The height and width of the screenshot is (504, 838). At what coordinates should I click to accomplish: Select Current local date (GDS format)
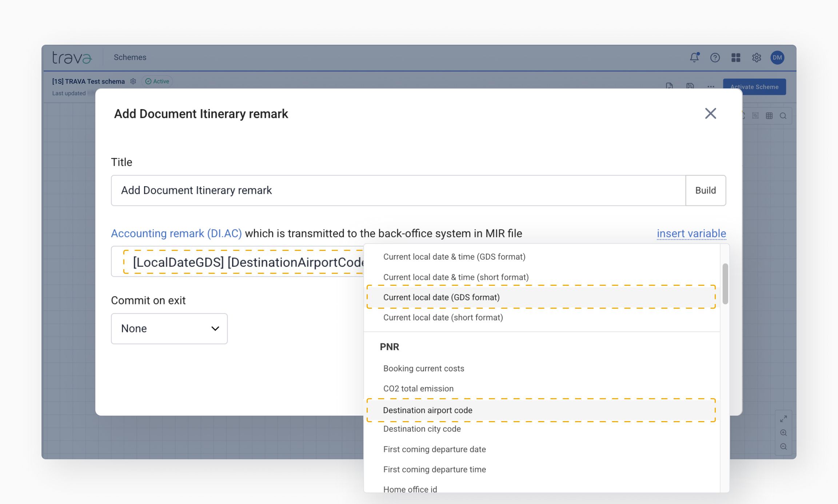point(441,297)
